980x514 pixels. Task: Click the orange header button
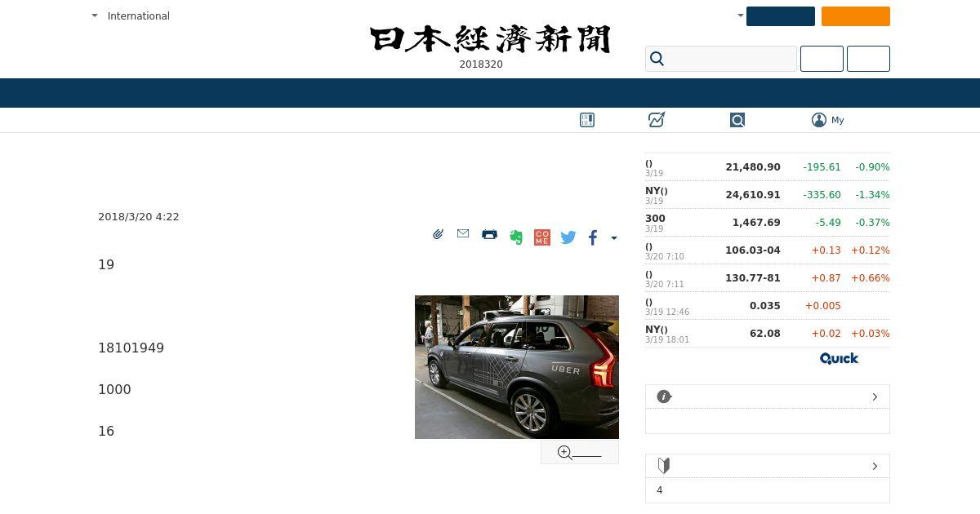pos(856,16)
